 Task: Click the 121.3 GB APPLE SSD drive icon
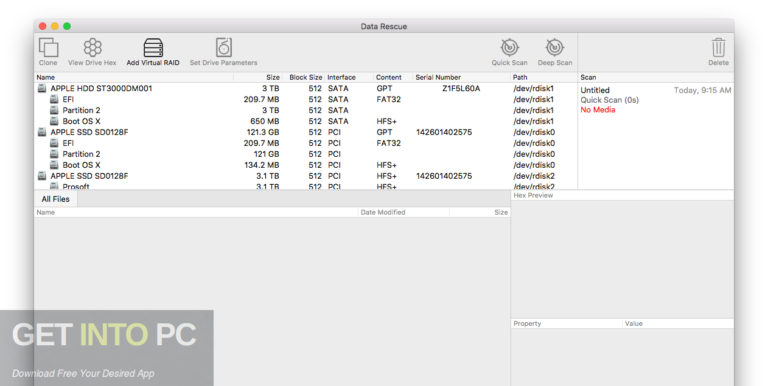[42, 132]
